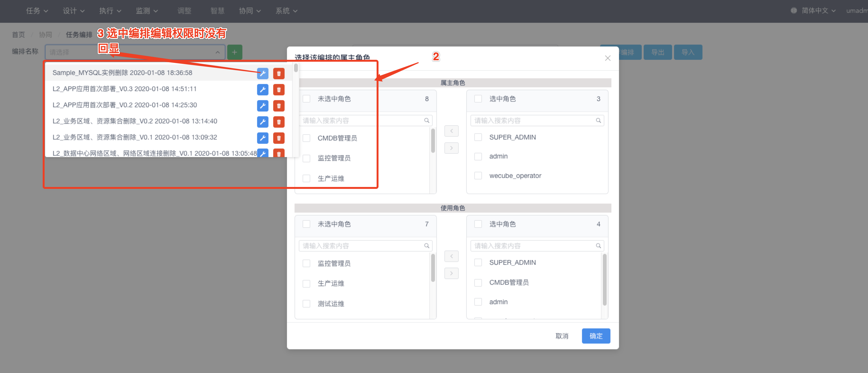Screen dimensions: 868x373
Task: Check 监控管理员 in owner unselected roles
Action: coord(306,158)
